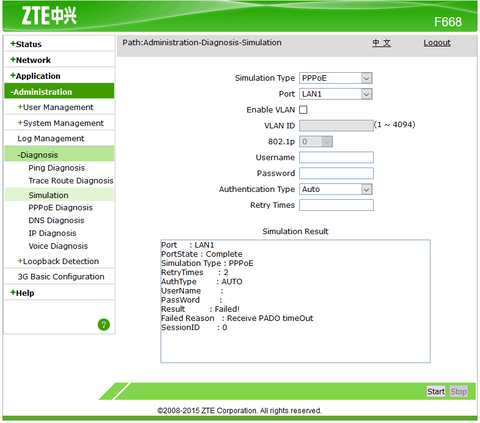Click the 'Result : Failed!' line

[200, 309]
